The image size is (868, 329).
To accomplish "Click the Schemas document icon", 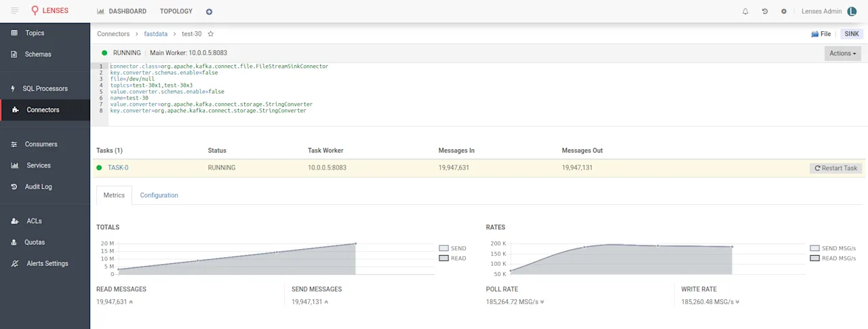I will coord(14,54).
